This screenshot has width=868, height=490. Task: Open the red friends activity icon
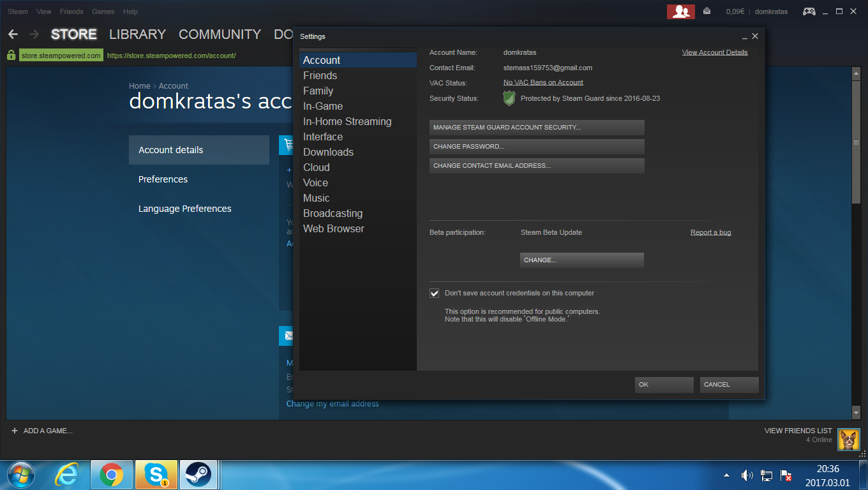pos(681,11)
